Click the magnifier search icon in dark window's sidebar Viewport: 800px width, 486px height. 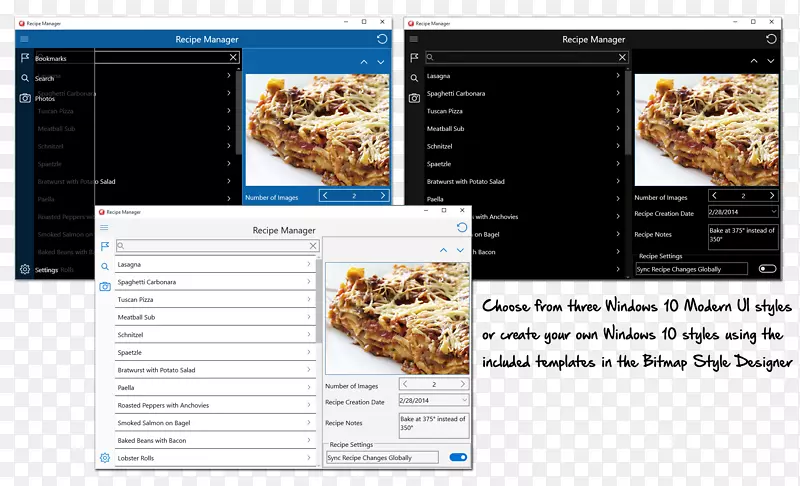click(x=414, y=78)
